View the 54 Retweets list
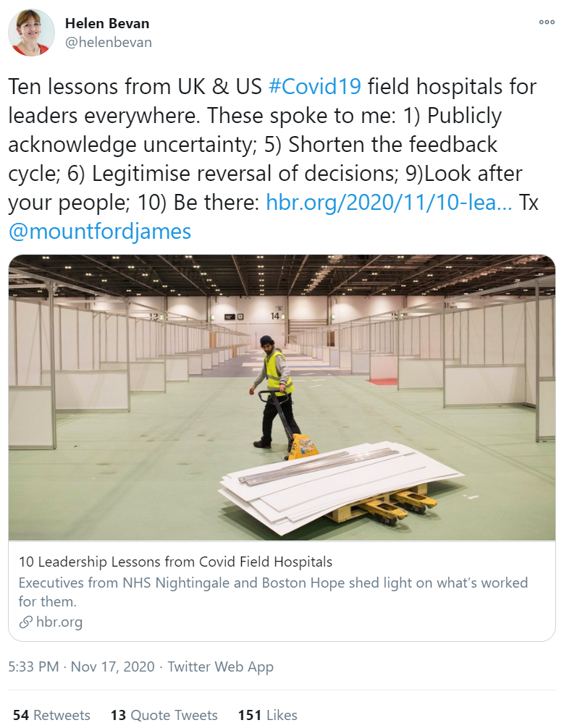Viewport: 564px width, 728px height. point(51,715)
